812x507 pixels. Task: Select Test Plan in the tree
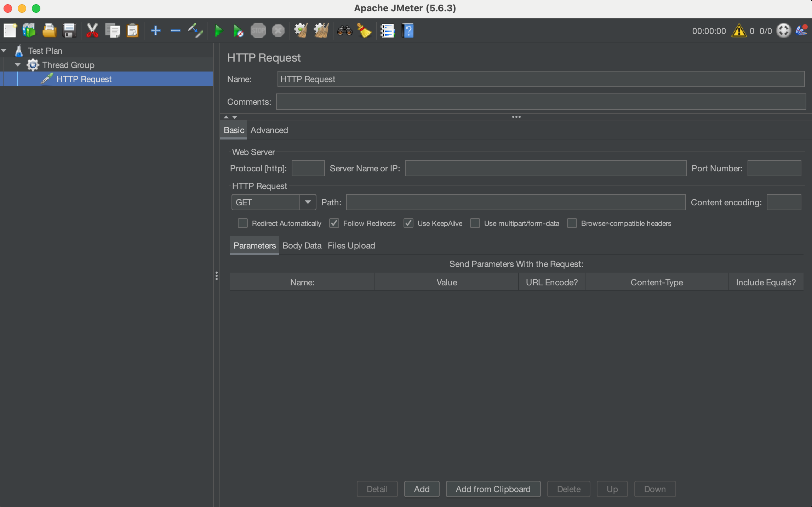pos(45,51)
